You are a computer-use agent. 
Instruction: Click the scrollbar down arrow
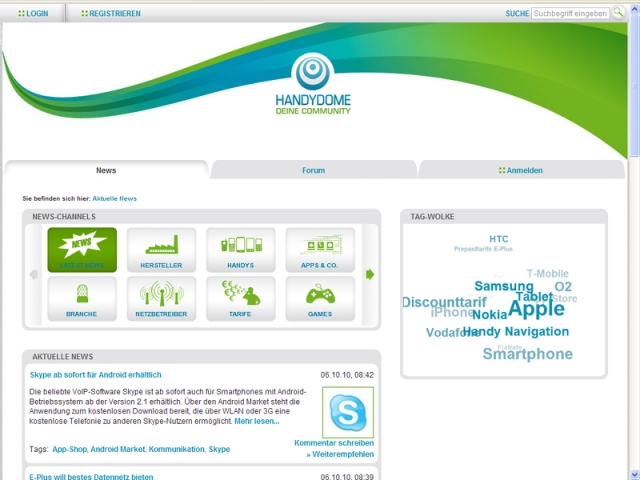635,476
